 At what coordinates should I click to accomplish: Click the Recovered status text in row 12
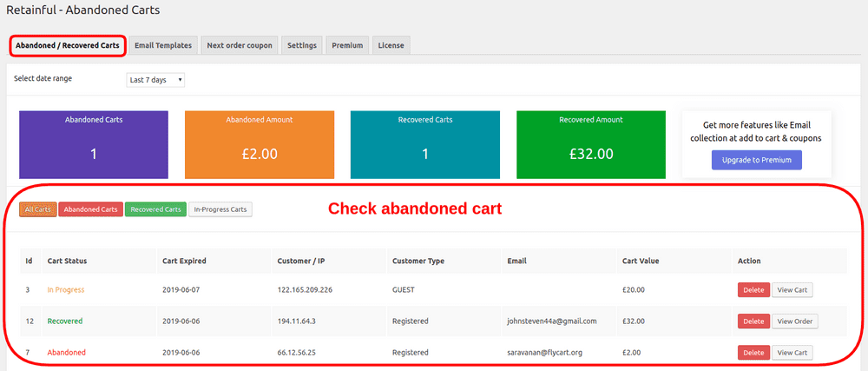(65, 321)
